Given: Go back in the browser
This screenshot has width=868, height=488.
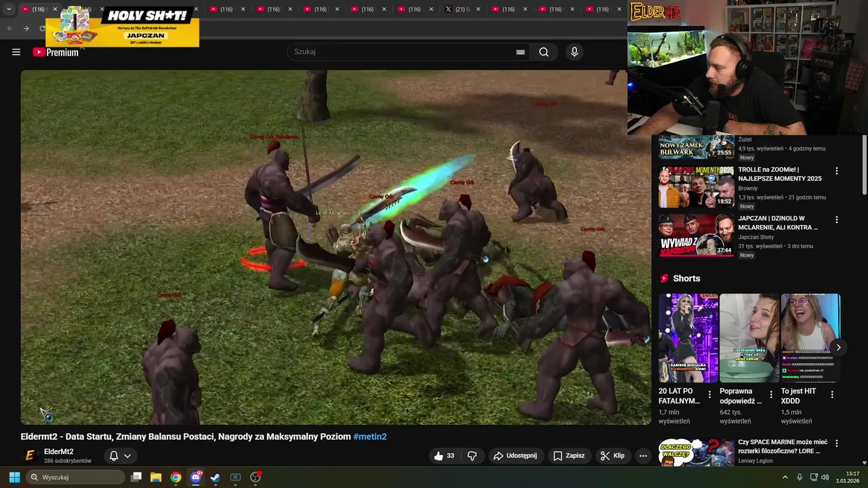Looking at the screenshot, I should pos(9,28).
